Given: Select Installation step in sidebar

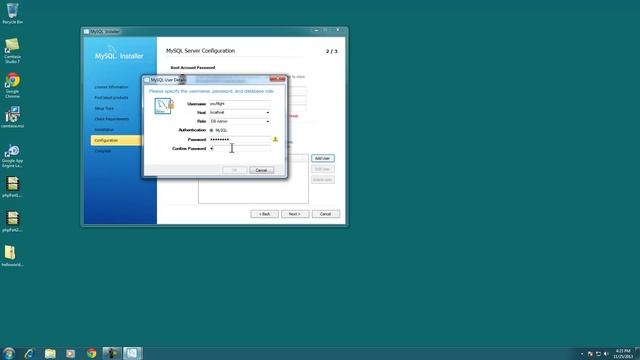Looking at the screenshot, I should click(x=104, y=130).
